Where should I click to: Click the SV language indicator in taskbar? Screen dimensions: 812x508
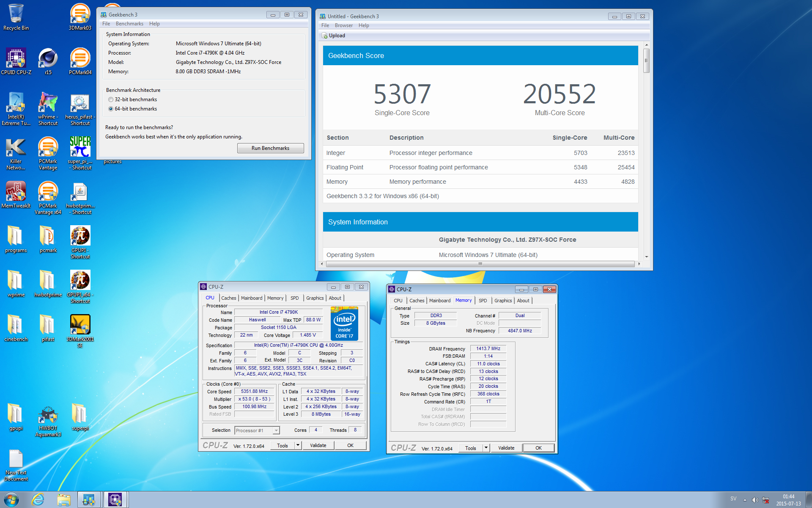point(733,499)
